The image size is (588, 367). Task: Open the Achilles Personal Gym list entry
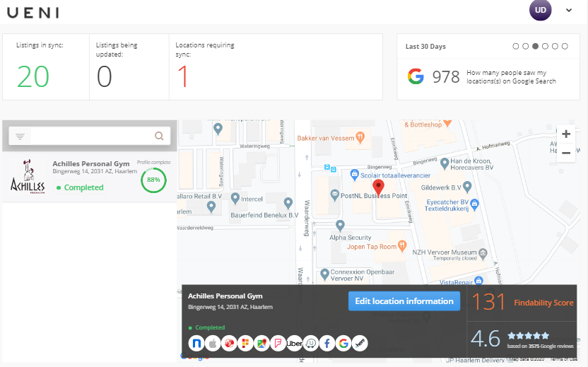(x=90, y=177)
